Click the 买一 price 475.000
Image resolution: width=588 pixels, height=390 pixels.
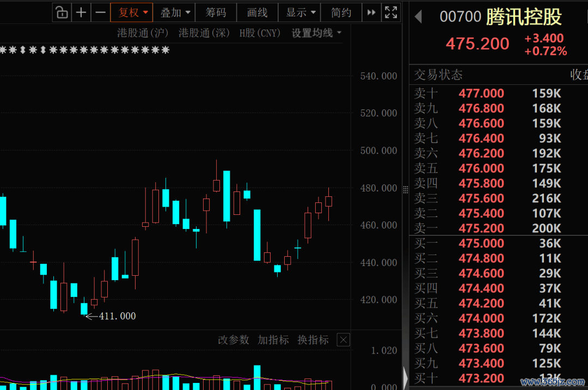[x=481, y=243]
